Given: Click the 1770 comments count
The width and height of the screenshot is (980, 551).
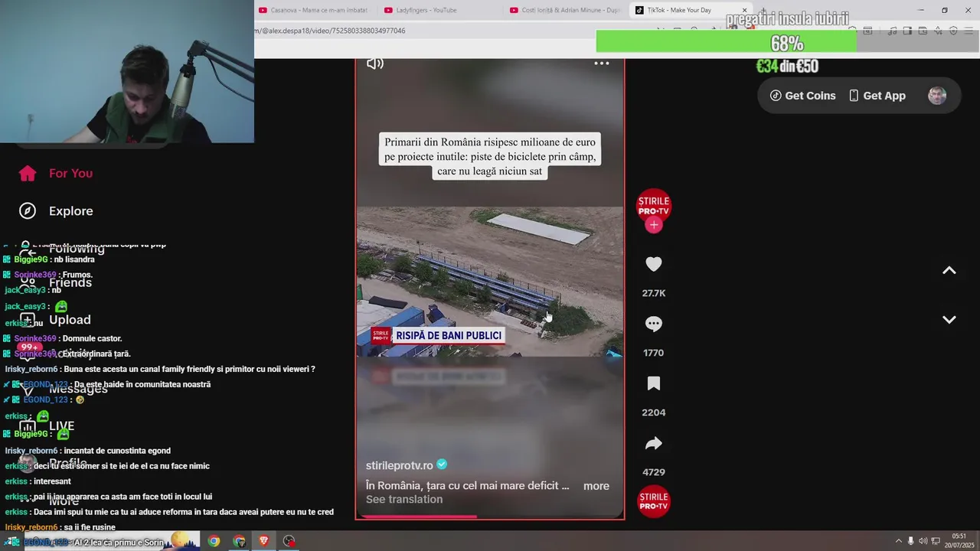Looking at the screenshot, I should coord(654,353).
